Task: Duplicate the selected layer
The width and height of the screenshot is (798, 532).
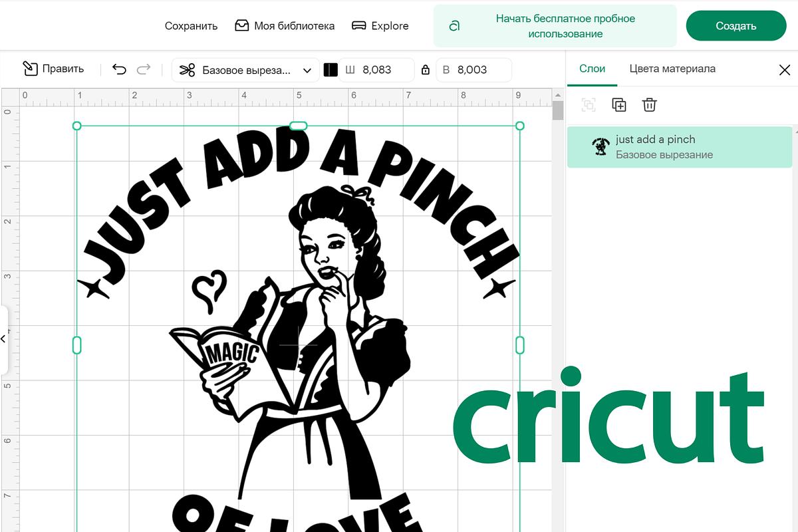Action: [x=619, y=104]
